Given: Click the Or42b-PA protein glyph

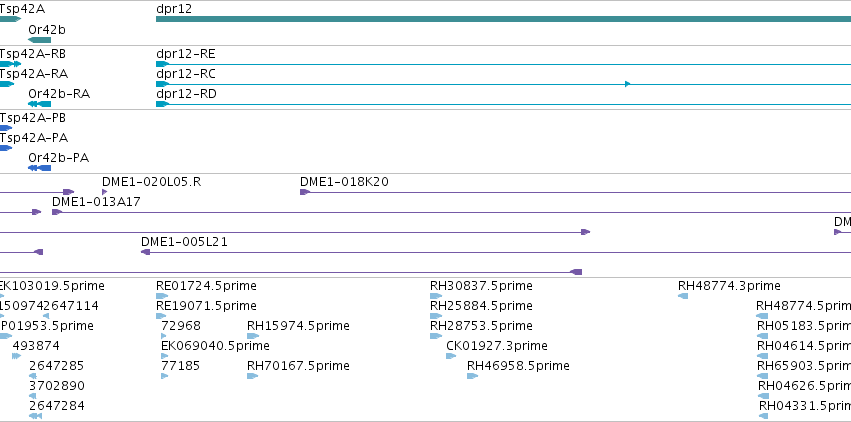Looking at the screenshot, I should tap(40, 168).
